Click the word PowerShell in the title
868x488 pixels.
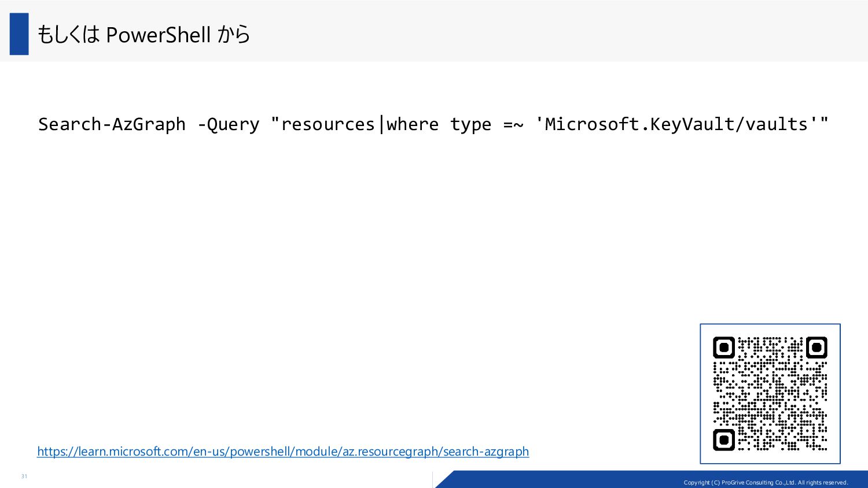158,35
